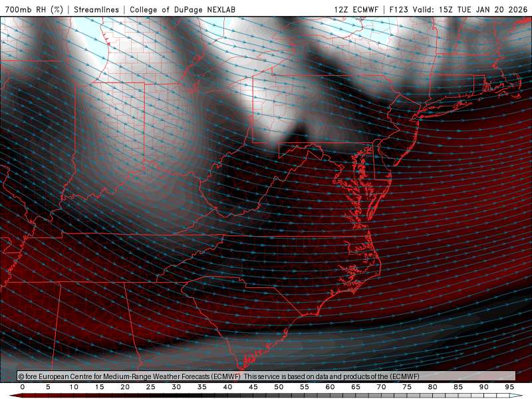Click the ECMWF copyright notice banner
This screenshot has height=399, width=532.
[267, 376]
